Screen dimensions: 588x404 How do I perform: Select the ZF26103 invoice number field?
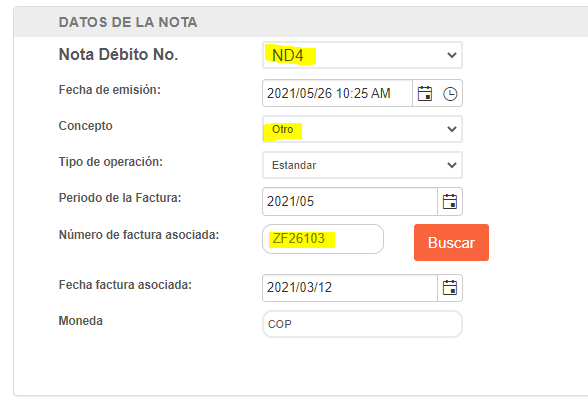coord(323,239)
